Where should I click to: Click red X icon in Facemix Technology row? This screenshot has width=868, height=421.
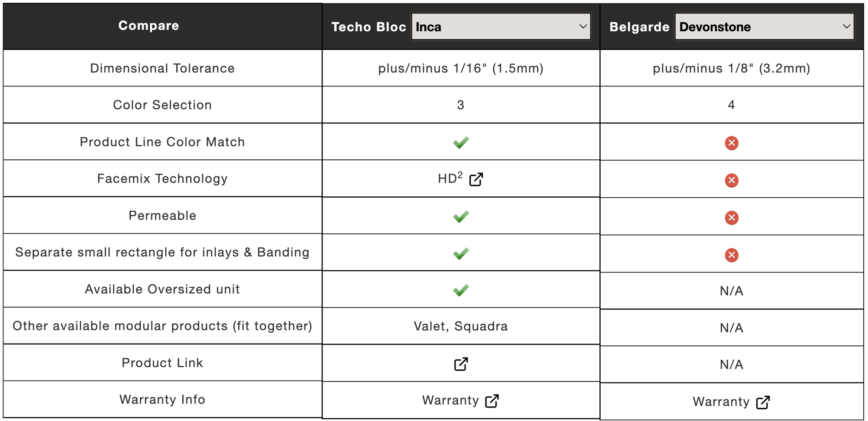731,180
